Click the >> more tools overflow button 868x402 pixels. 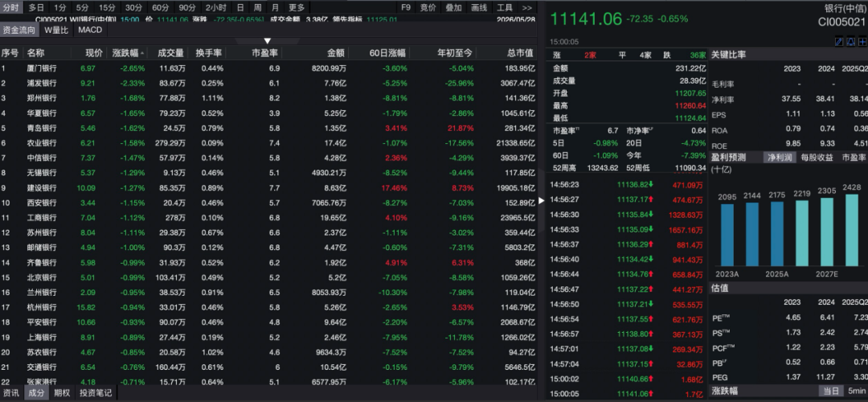click(x=526, y=8)
